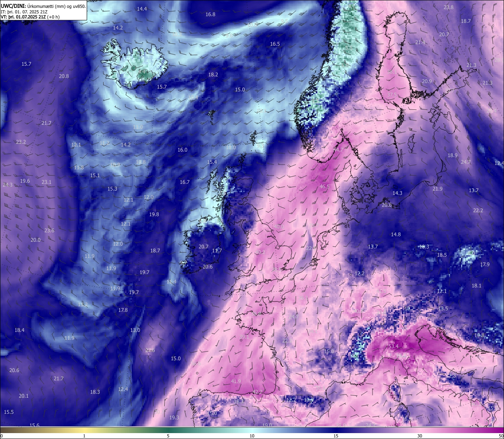Screen dimensions: 504x439
Task: Click the 15.3 value in the Atlantic
Action: [x=112, y=189]
